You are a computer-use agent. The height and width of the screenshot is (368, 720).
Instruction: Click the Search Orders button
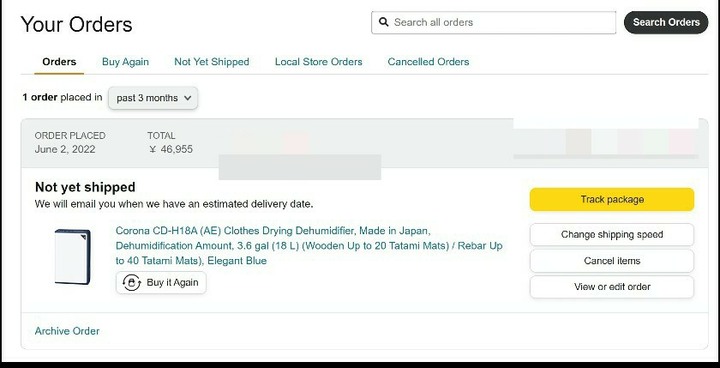tap(666, 22)
